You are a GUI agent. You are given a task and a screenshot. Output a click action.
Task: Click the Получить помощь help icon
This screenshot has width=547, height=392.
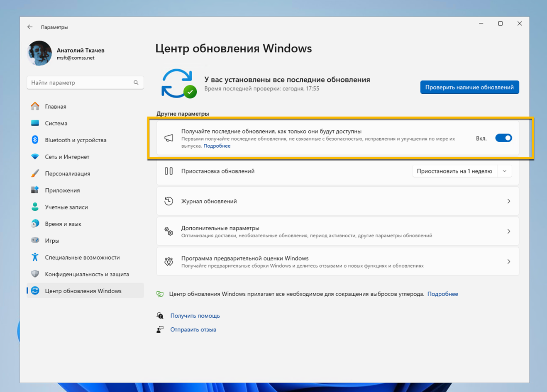160,316
